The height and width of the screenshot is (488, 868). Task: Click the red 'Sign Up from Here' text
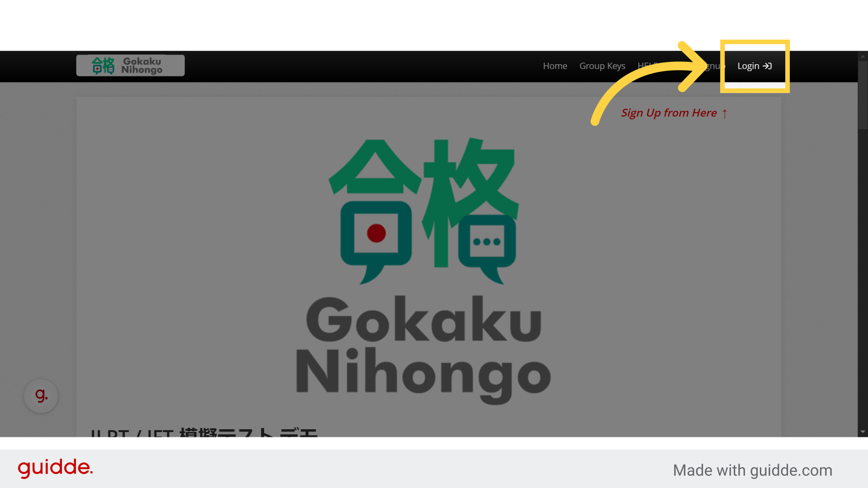pos(669,113)
